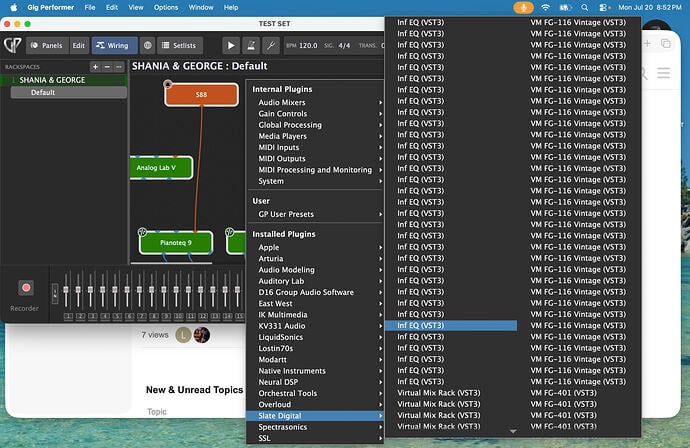Click the new tab plus icon in the background browser
The height and width of the screenshot is (448, 690).
(647, 43)
